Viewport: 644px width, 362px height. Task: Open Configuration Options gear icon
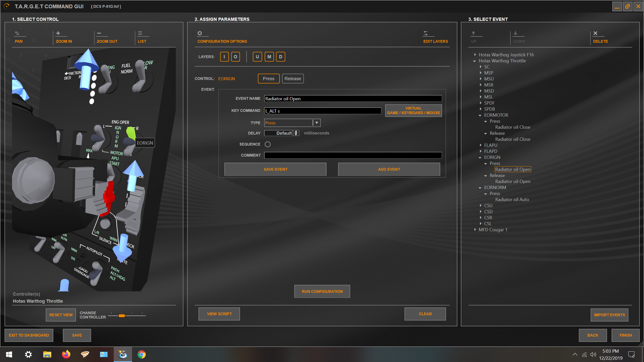pos(200,33)
